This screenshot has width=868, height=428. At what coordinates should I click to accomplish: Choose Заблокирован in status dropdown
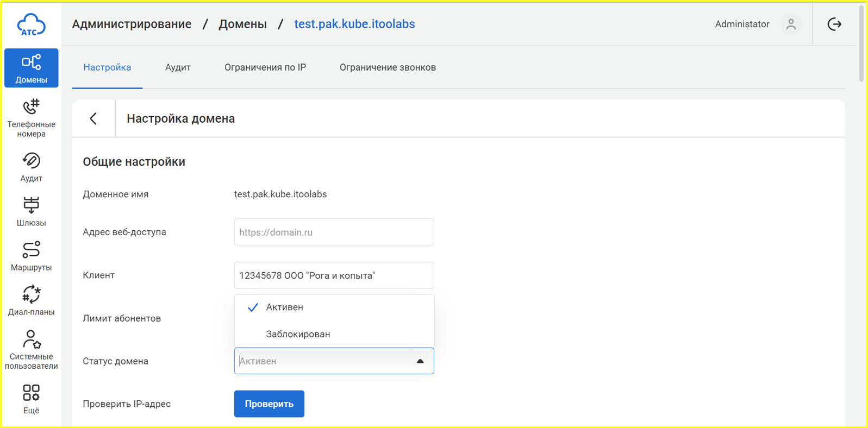(x=298, y=334)
